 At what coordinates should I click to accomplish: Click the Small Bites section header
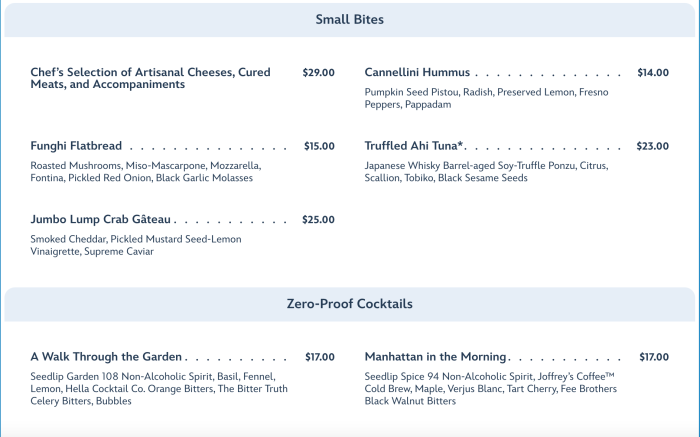point(350,20)
